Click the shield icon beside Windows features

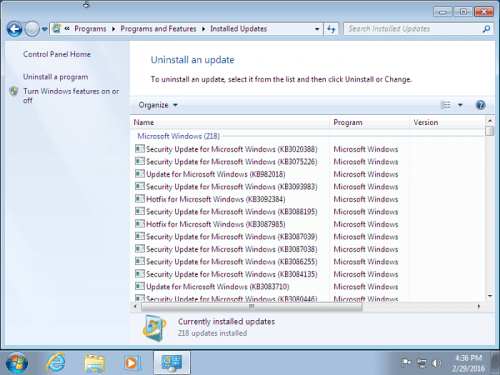point(14,91)
